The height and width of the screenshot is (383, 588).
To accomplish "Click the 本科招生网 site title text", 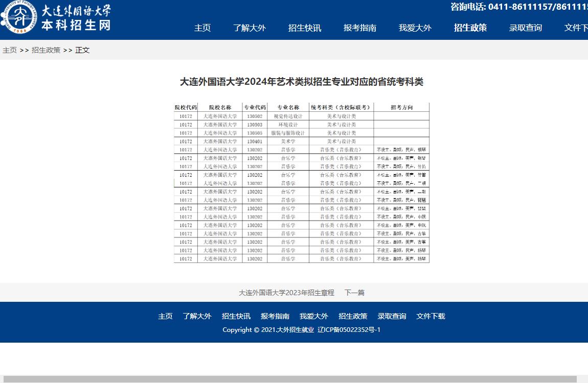I will coord(76,25).
